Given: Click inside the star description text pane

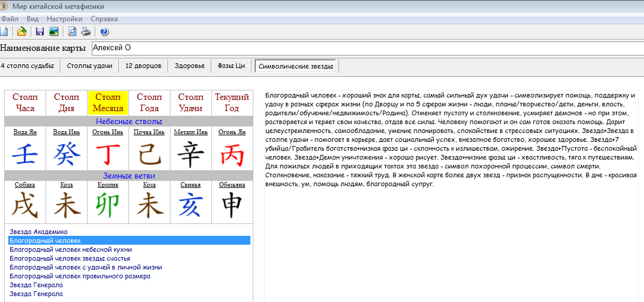Looking at the screenshot, I should pyautogui.click(x=452, y=196).
